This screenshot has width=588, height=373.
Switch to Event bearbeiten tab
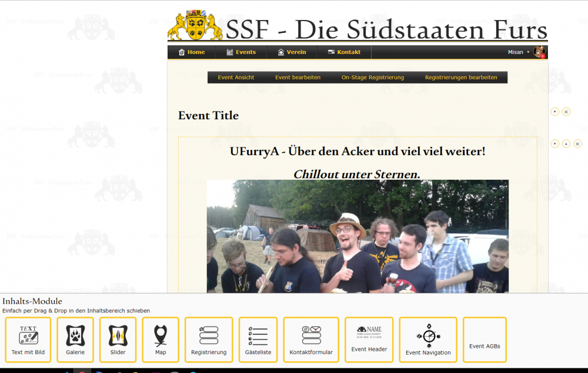click(298, 78)
